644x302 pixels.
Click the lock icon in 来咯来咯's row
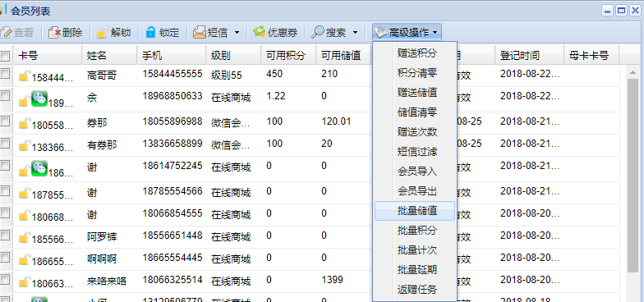pos(25,281)
